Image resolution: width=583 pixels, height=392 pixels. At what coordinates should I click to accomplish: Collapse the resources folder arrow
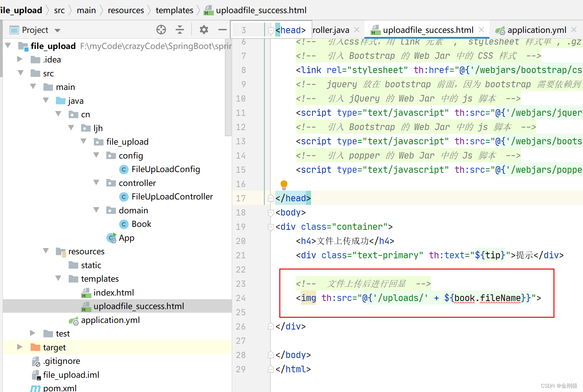point(46,251)
